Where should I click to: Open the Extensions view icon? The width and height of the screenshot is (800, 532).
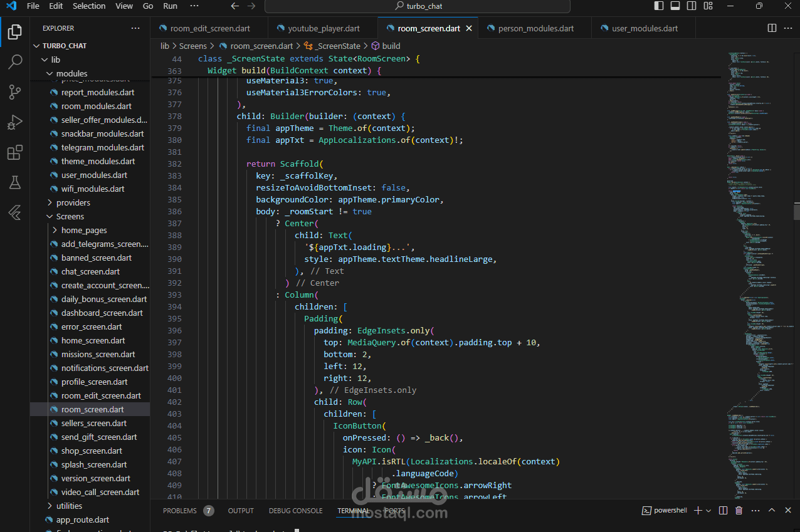(15, 152)
